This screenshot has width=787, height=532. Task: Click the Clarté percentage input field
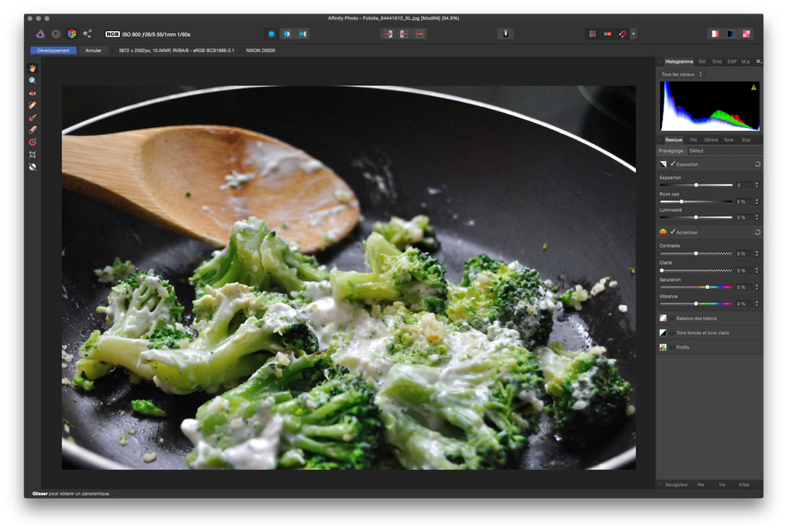(x=744, y=270)
